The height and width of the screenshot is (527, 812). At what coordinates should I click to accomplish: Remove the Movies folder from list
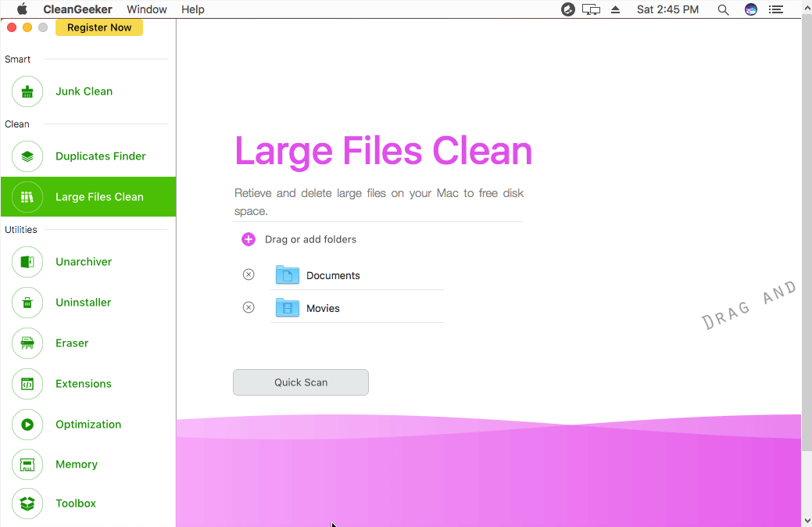tap(249, 307)
